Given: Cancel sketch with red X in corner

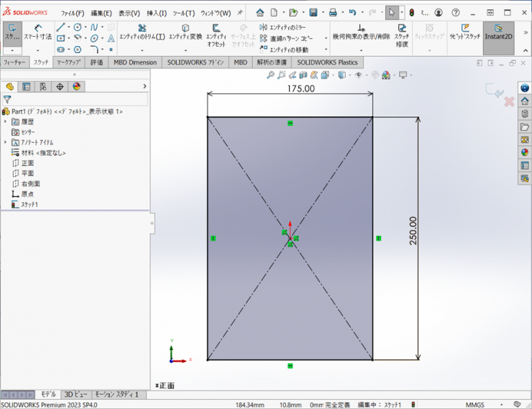Looking at the screenshot, I should click(x=509, y=102).
